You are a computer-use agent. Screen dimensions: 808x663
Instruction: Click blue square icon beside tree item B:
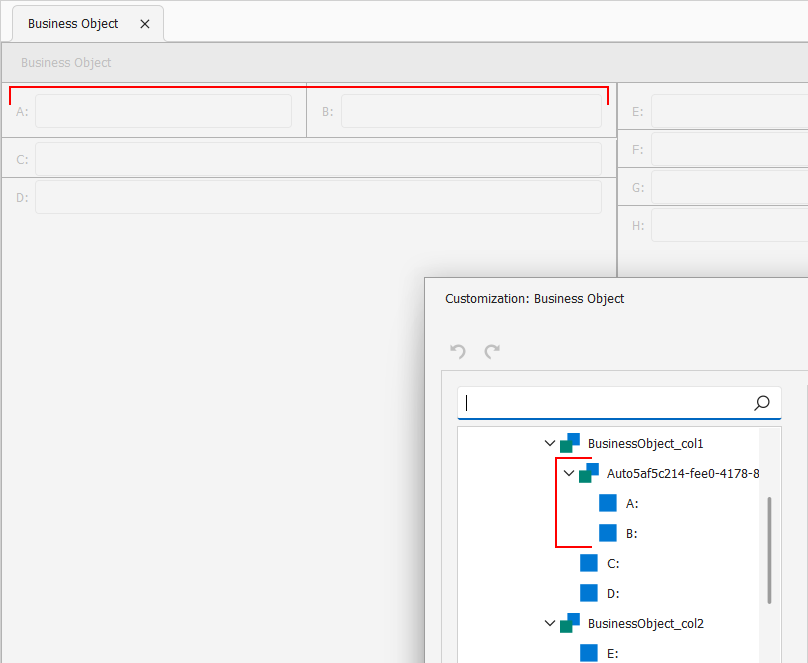click(x=608, y=533)
